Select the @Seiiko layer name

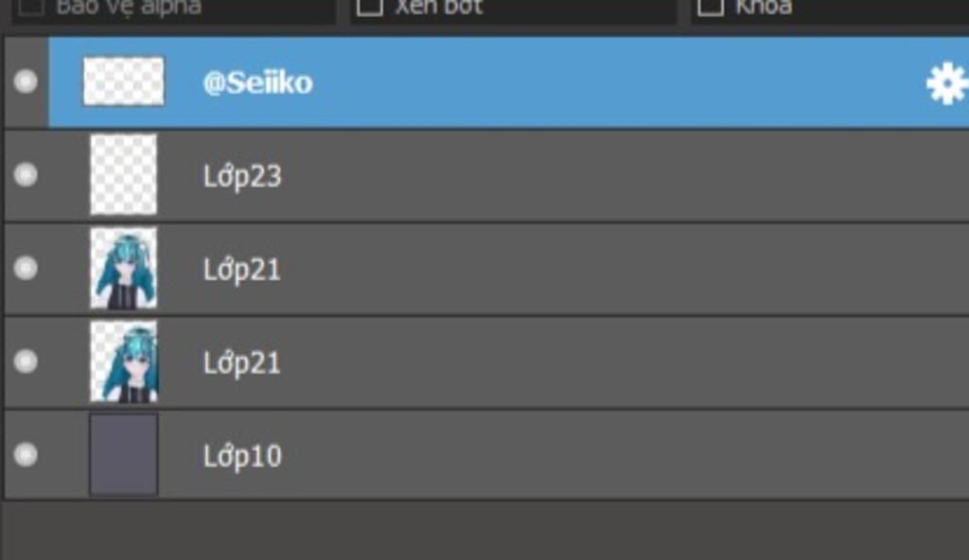tap(257, 83)
